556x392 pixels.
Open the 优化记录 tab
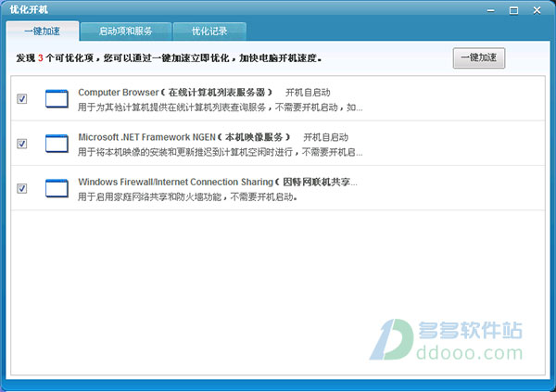point(209,32)
